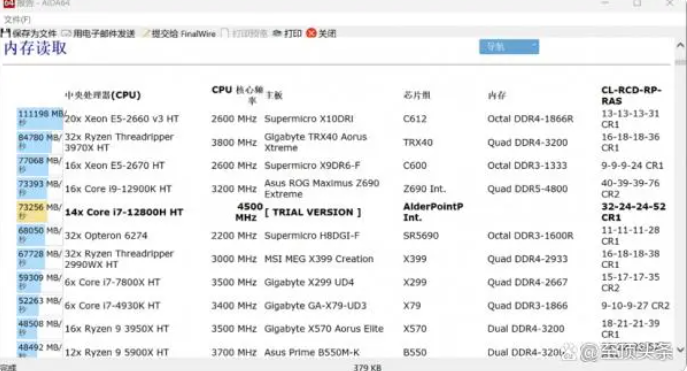687x371 pixels.
Task: Click the Quad DDR5-4800 memory cell
Action: (x=528, y=189)
